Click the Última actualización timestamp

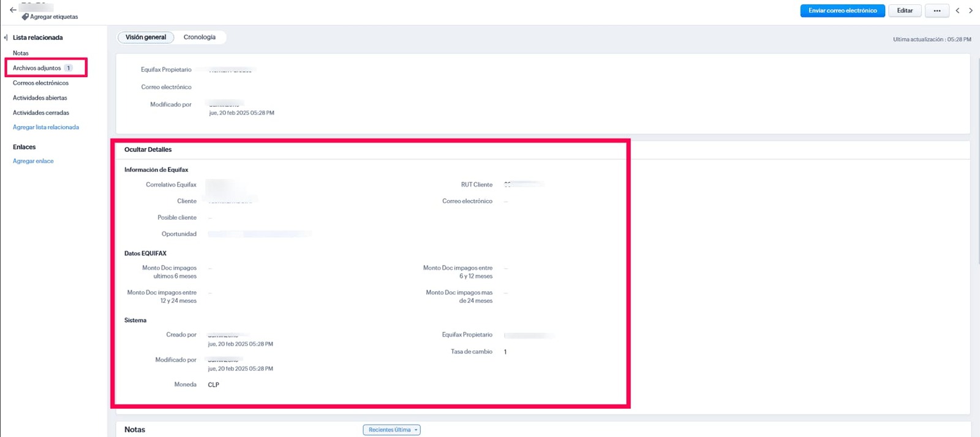[932, 39]
